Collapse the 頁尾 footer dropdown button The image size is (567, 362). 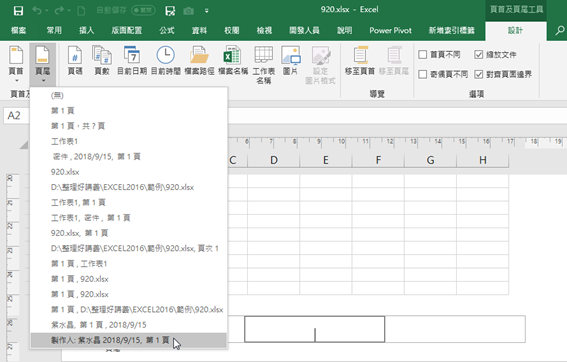[43, 64]
